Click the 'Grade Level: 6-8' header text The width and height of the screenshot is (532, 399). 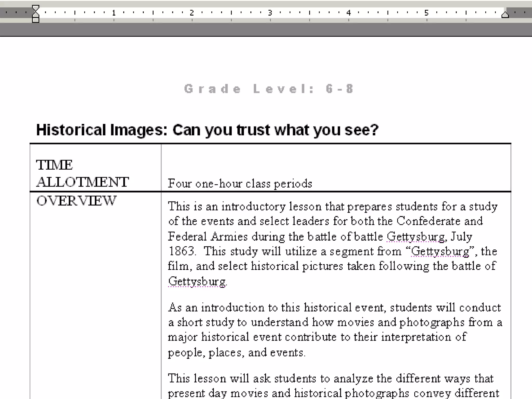269,89
